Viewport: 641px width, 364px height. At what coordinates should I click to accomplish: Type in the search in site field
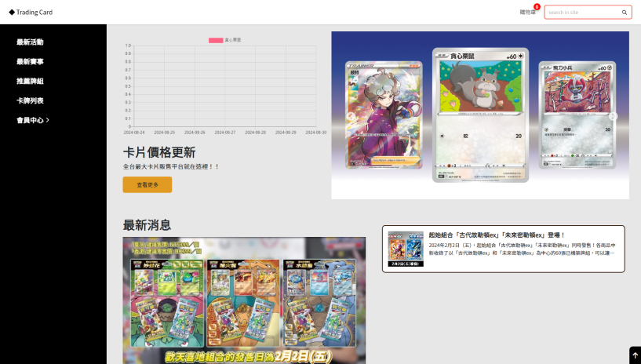582,13
